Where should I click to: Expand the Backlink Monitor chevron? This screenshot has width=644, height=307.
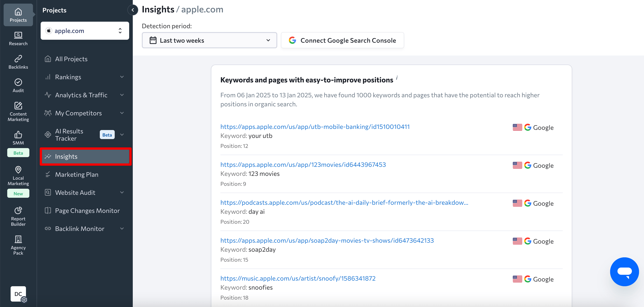pyautogui.click(x=122, y=228)
